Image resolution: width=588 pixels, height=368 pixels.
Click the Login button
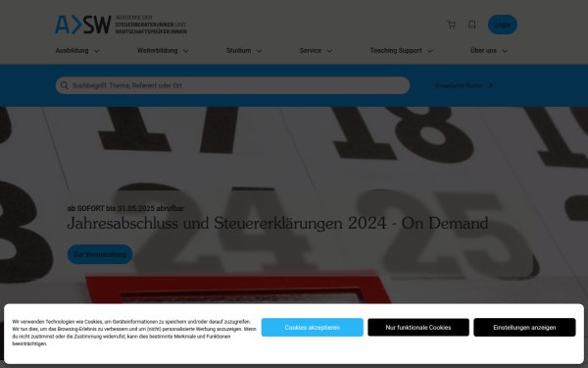click(x=503, y=25)
